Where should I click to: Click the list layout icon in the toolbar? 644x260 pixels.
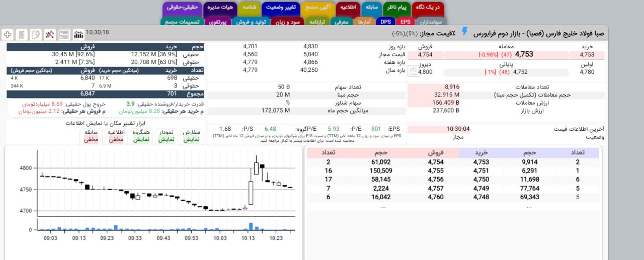click(64, 34)
